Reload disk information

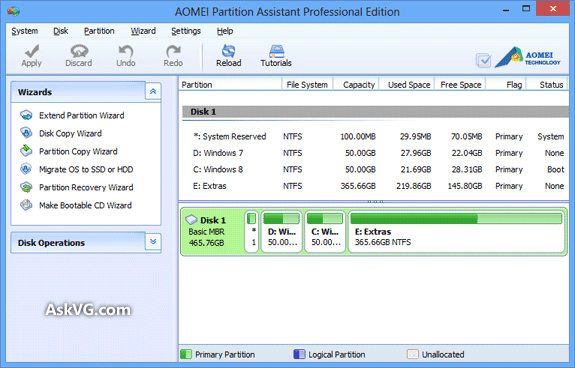pos(228,56)
